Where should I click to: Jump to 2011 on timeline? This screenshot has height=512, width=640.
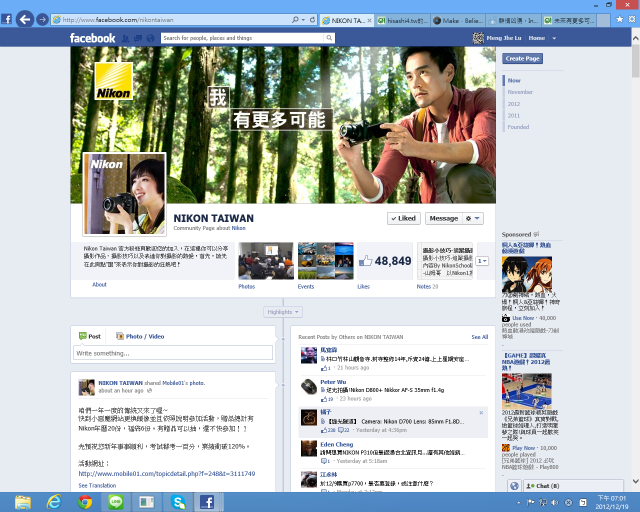click(513, 116)
